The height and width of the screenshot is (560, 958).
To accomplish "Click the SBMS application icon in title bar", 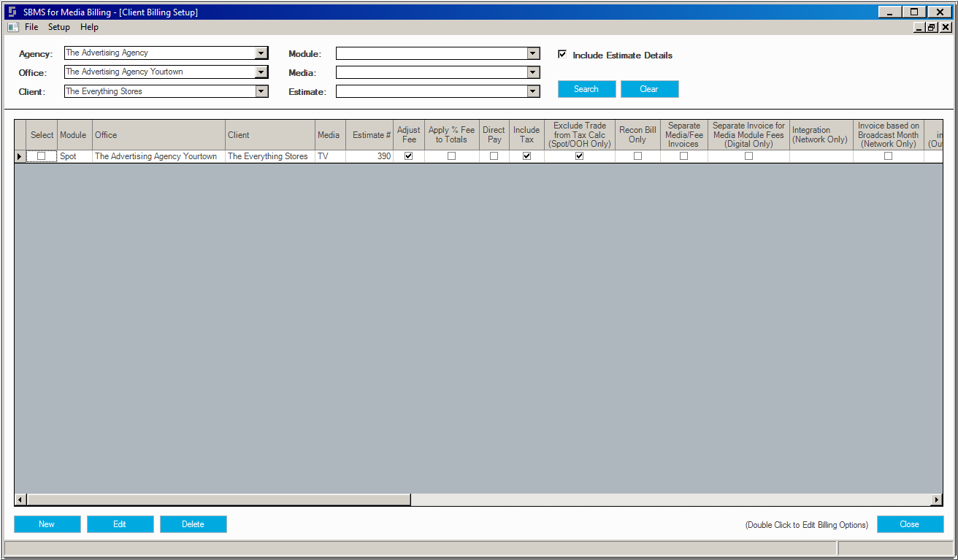I will (12, 12).
